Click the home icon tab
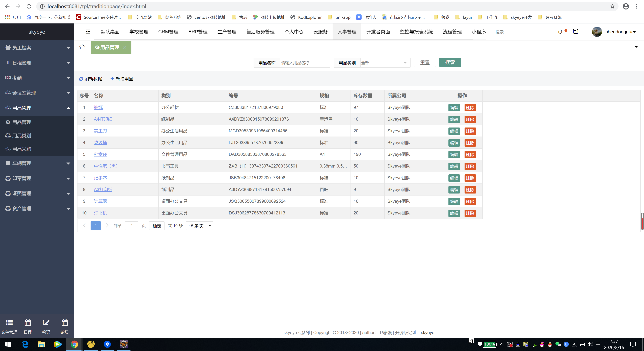Screen dimensions: 644x351 tap(82, 47)
